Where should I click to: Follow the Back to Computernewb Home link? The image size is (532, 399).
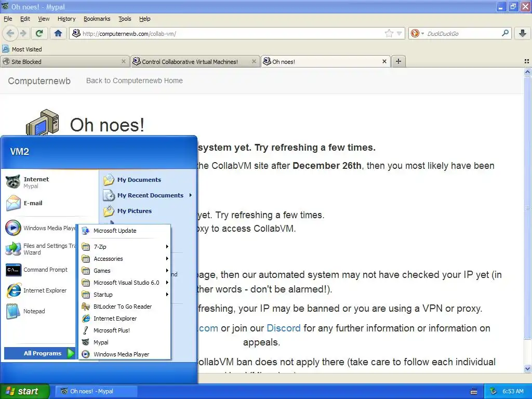click(x=135, y=81)
